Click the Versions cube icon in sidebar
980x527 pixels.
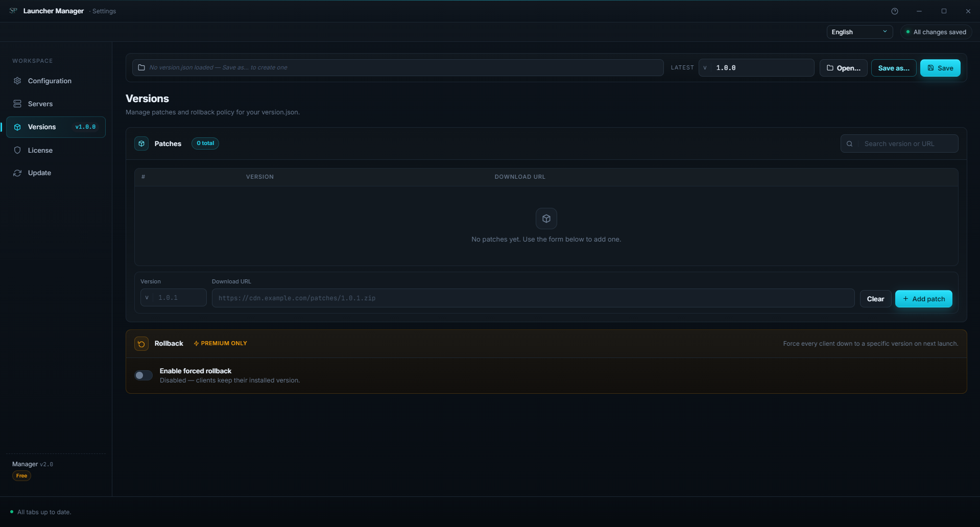[x=17, y=127]
